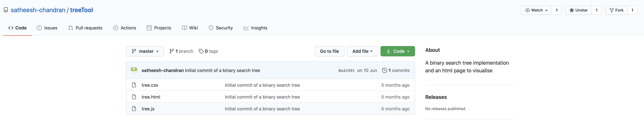Open the Projects tab
644x127 pixels.
tap(159, 28)
